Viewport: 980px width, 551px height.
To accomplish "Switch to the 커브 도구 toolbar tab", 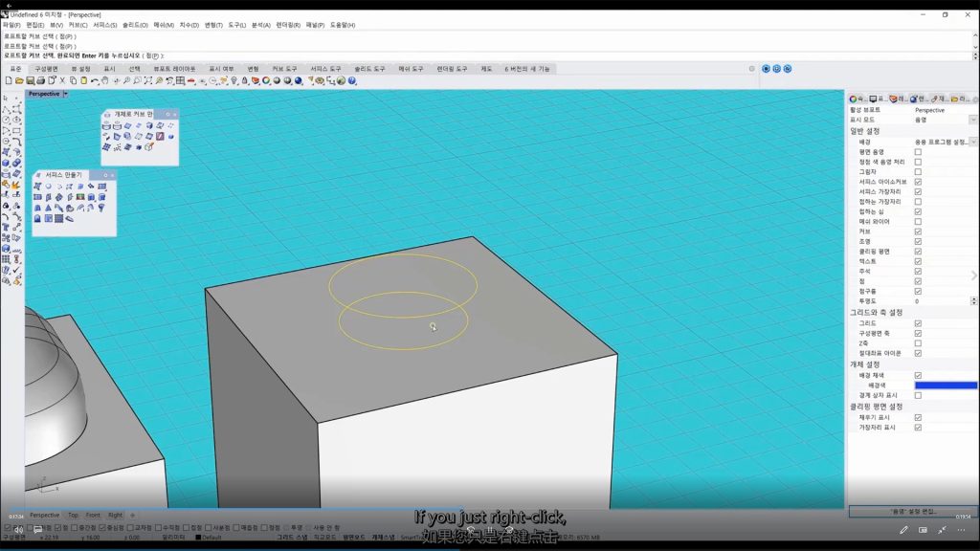I will (x=284, y=69).
